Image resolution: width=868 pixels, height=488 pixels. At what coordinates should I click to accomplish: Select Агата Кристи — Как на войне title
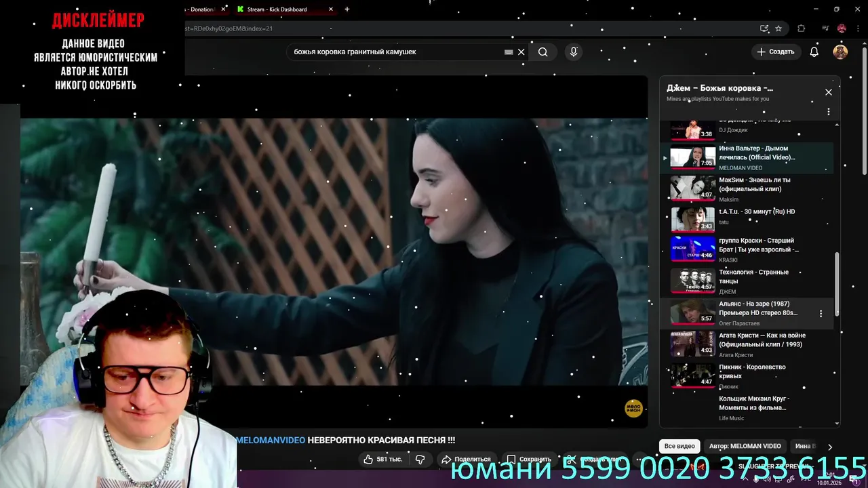tap(762, 340)
